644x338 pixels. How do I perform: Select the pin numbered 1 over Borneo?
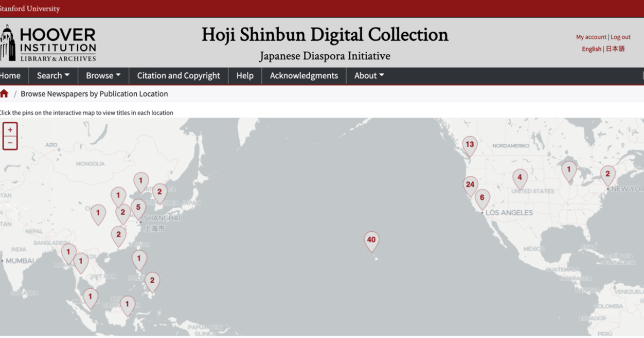(127, 306)
